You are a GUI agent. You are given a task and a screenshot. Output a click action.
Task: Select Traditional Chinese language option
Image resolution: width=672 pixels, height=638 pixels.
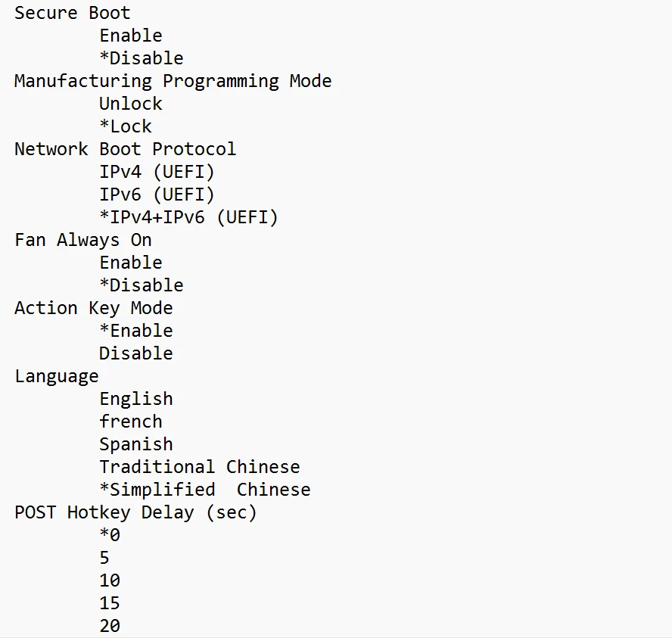tap(199, 467)
